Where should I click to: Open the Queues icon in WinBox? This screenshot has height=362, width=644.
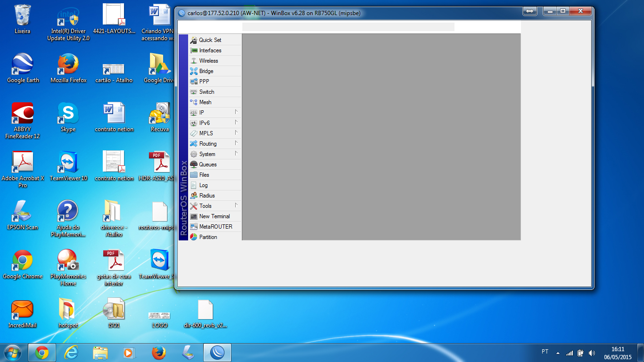click(x=194, y=165)
